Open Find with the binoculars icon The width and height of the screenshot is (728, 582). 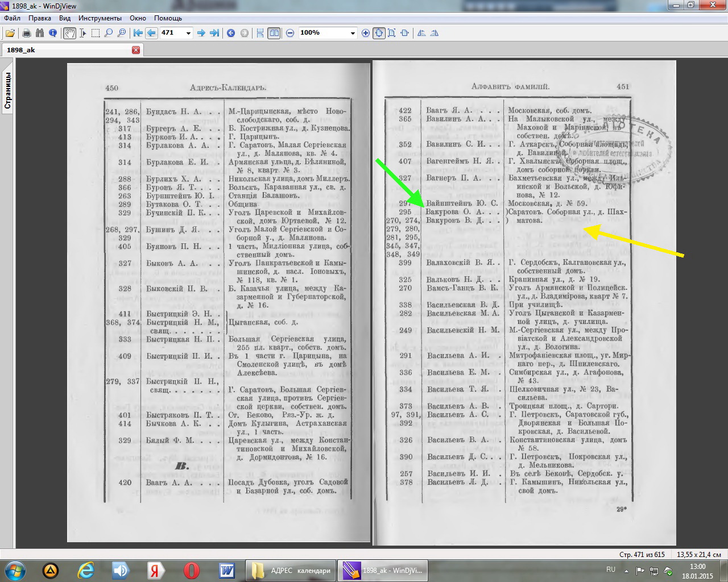40,33
